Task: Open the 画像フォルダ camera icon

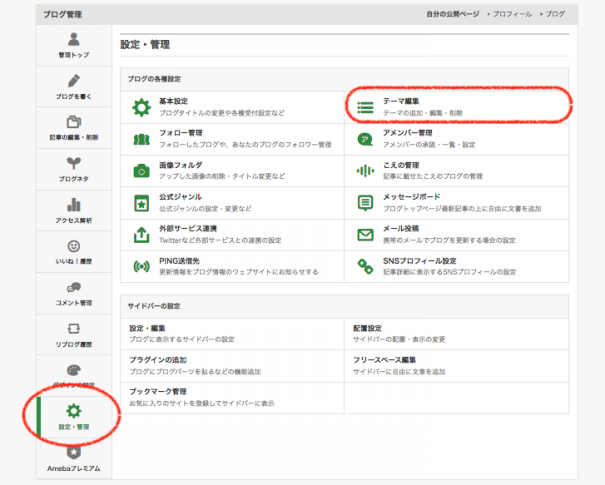Action: tap(141, 170)
